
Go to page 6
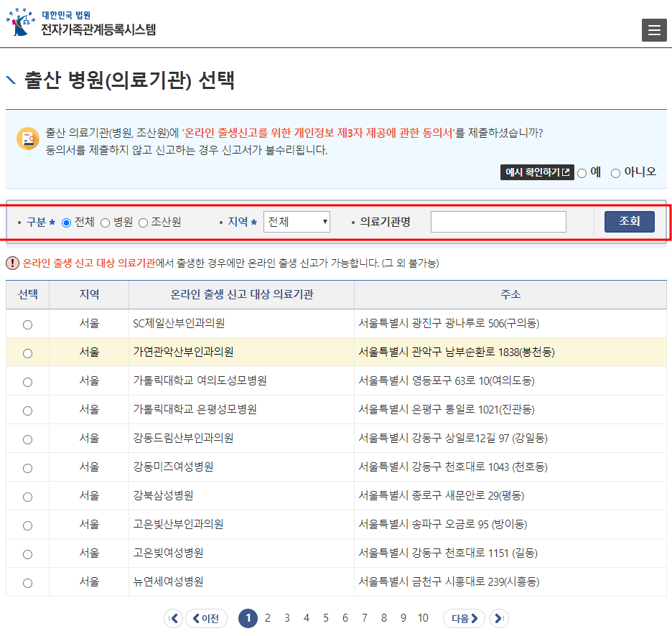coord(345,618)
